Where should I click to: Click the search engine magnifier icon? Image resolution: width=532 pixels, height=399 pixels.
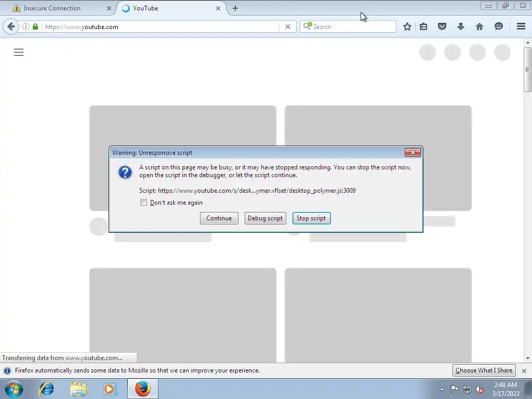308,26
